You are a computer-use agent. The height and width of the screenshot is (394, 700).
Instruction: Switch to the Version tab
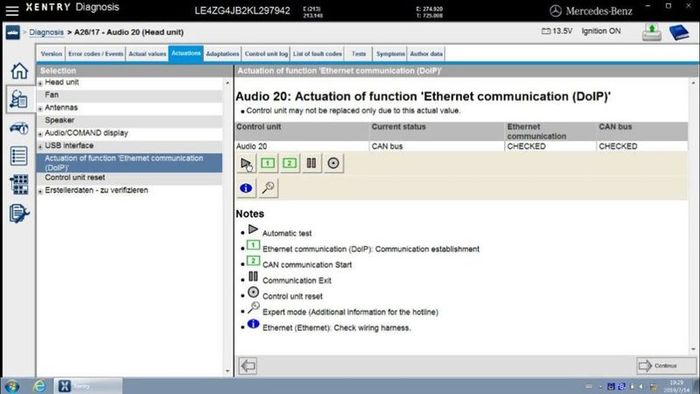click(x=51, y=54)
